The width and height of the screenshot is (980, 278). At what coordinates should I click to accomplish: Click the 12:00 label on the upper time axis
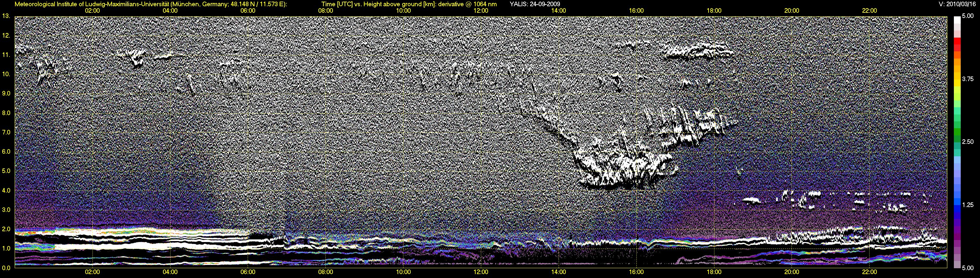481,11
